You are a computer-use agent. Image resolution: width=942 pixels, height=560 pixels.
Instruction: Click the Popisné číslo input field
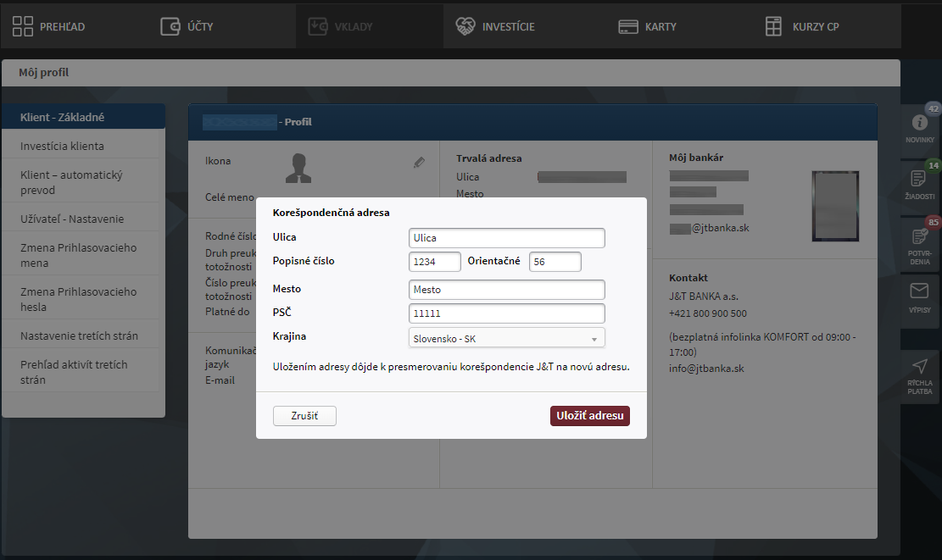pyautogui.click(x=434, y=262)
